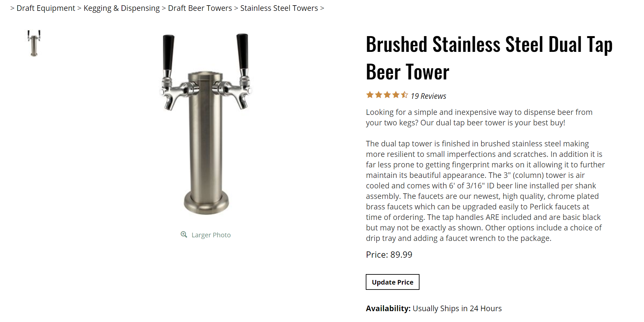
Task: Click the right black tap handle in photo
Action: 243,52
